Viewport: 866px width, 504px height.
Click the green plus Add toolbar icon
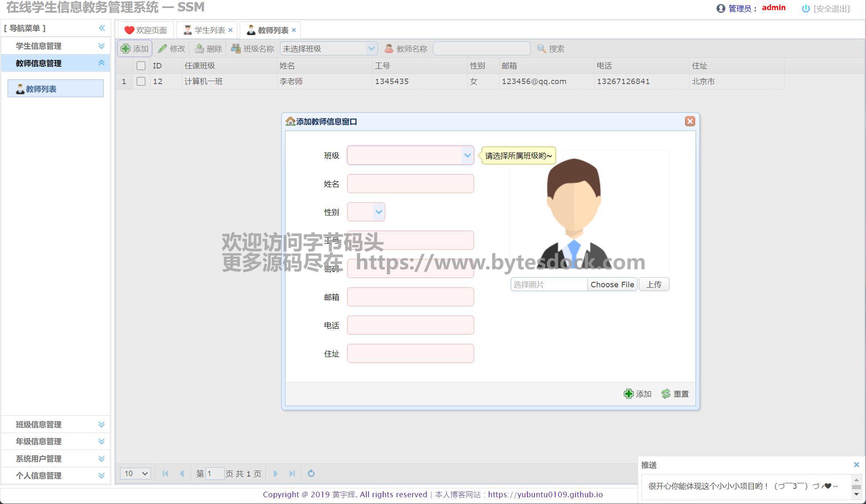pos(126,49)
